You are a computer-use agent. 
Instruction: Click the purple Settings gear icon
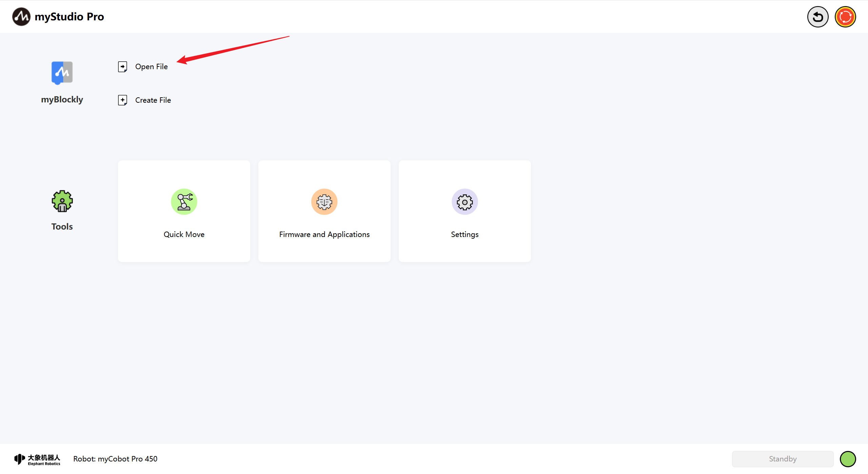tap(465, 202)
